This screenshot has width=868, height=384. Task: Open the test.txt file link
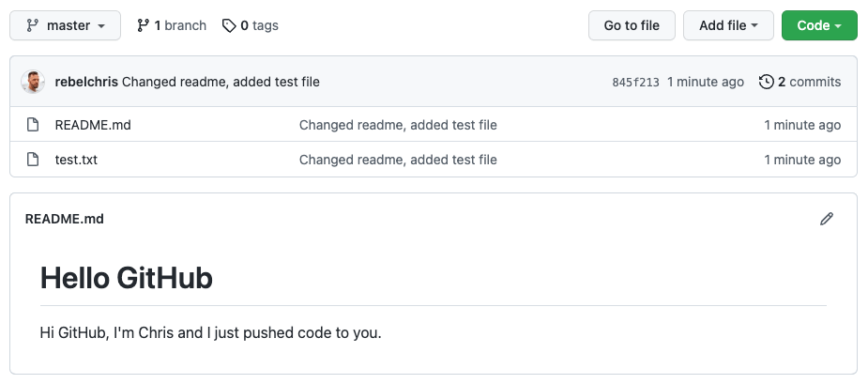tap(76, 160)
